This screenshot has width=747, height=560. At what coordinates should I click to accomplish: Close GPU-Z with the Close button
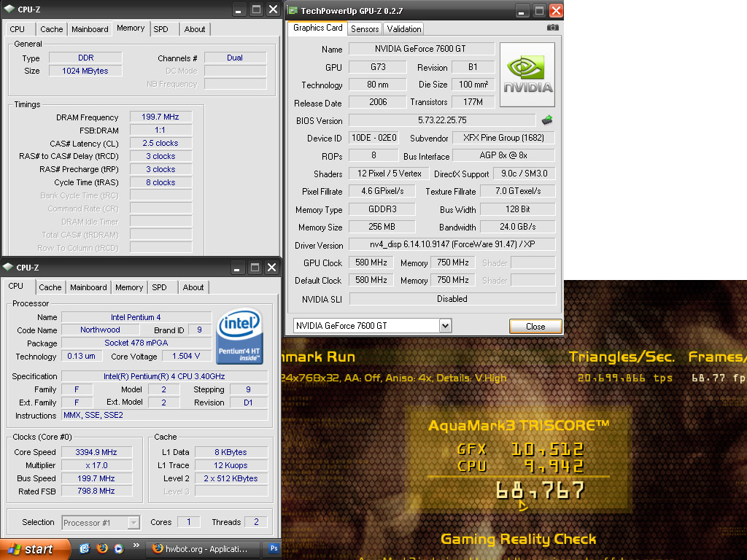535,326
